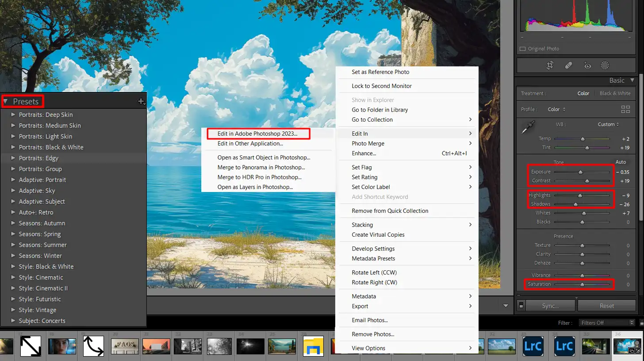644x361 pixels.
Task: Click the Vibrance slider handle
Action: tap(582, 275)
